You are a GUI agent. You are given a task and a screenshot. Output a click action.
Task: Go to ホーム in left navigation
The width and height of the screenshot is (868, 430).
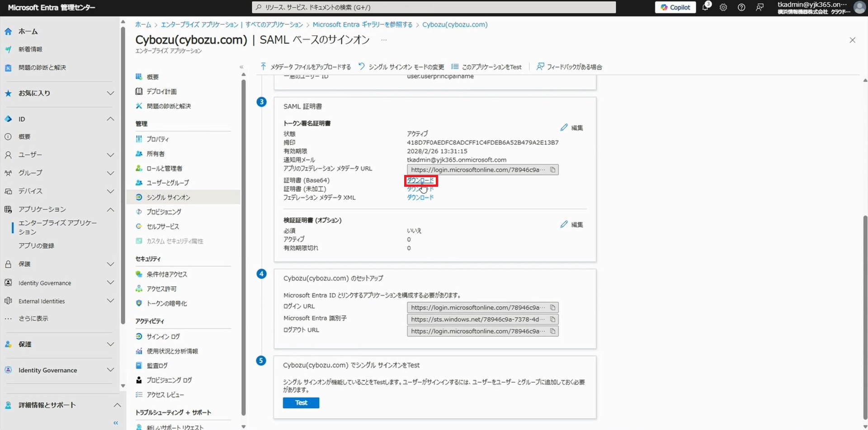click(28, 31)
